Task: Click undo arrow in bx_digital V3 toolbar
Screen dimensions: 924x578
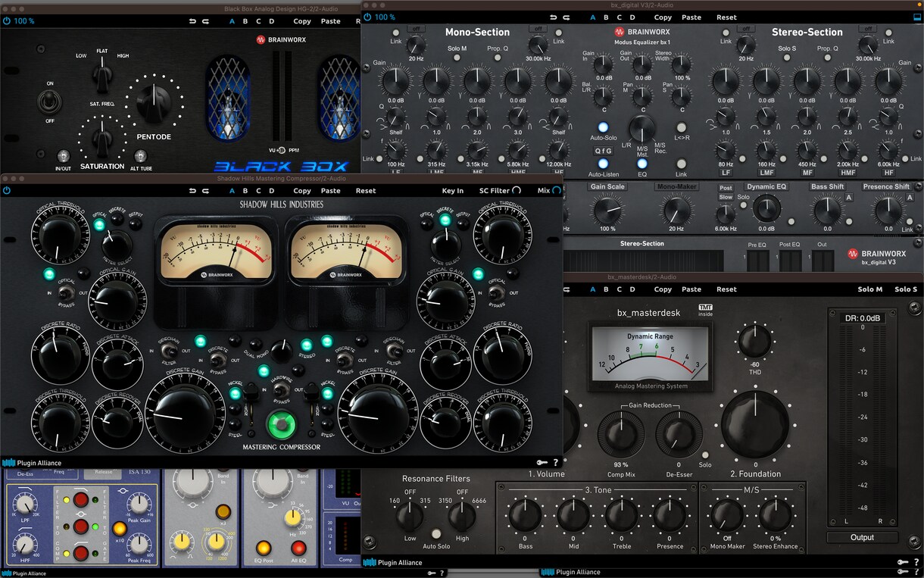Action: 553,17
